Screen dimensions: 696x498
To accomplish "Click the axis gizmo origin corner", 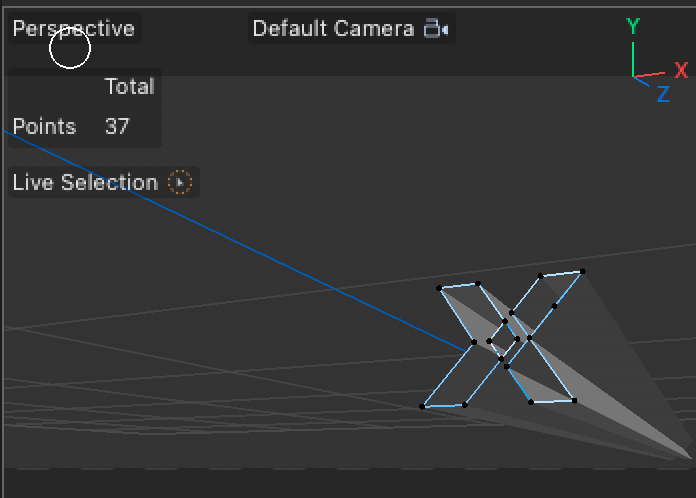I will (634, 77).
